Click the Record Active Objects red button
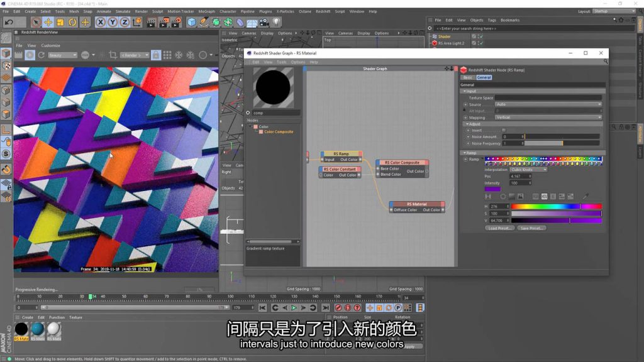 [338, 308]
